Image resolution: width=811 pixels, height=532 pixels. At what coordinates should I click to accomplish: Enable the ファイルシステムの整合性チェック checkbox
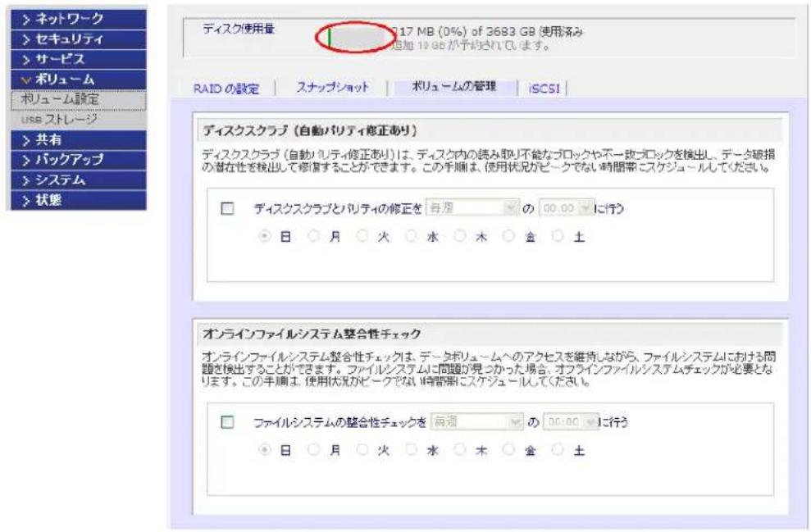pyautogui.click(x=227, y=422)
